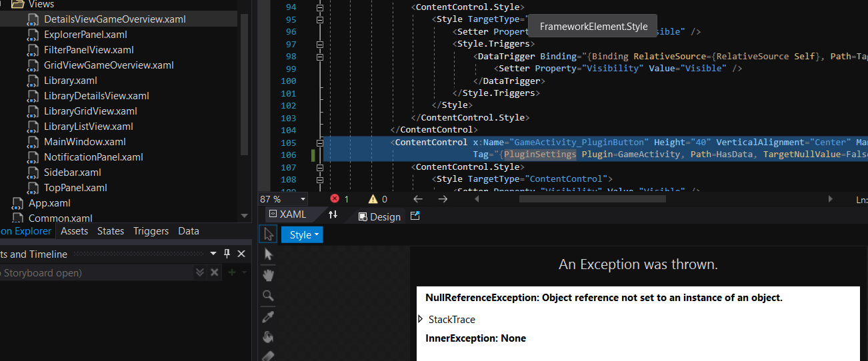The image size is (868, 361).
Task: Click InnerException: None text
Action: coord(475,338)
